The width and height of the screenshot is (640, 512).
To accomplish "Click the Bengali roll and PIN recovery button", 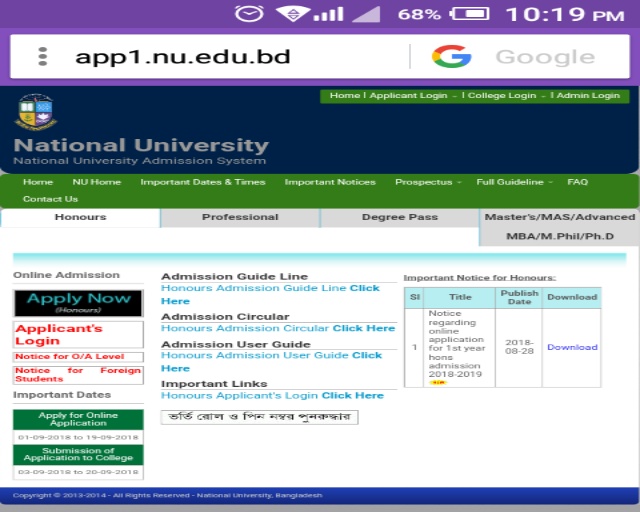I will (x=260, y=417).
